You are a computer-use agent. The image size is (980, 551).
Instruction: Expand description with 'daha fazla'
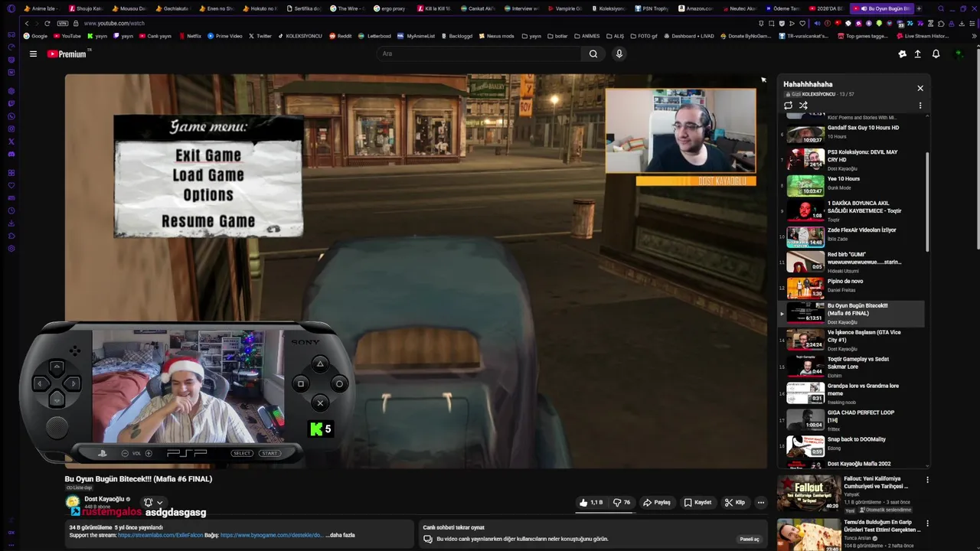point(341,536)
